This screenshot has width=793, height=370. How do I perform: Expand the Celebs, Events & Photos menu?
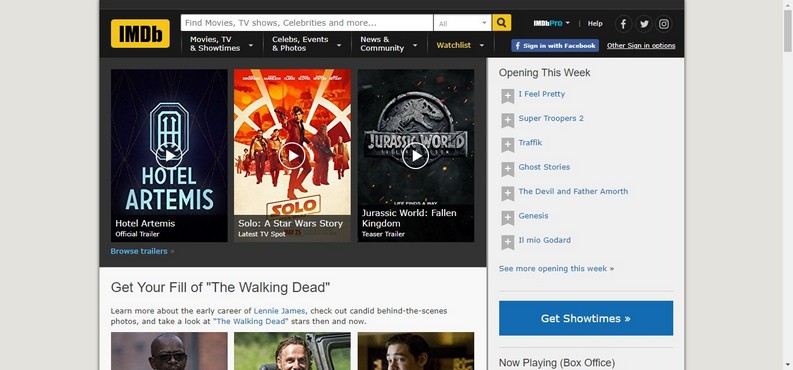pos(306,44)
